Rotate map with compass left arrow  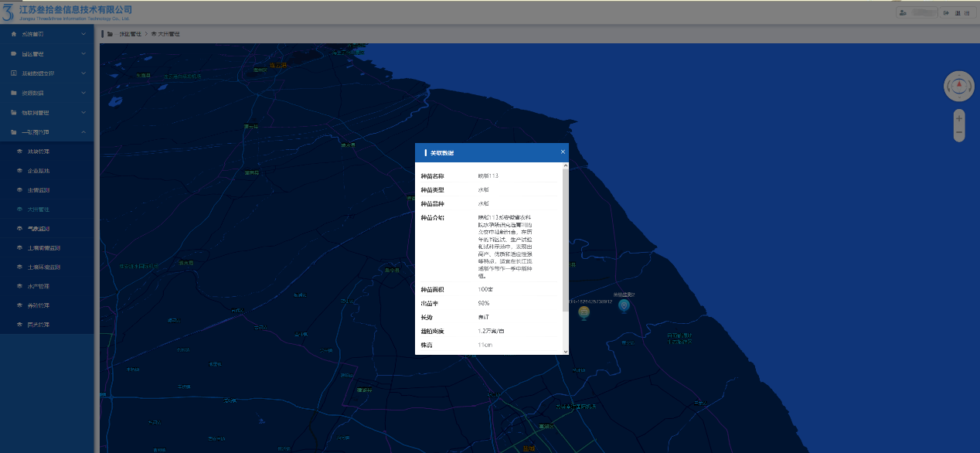(950, 87)
